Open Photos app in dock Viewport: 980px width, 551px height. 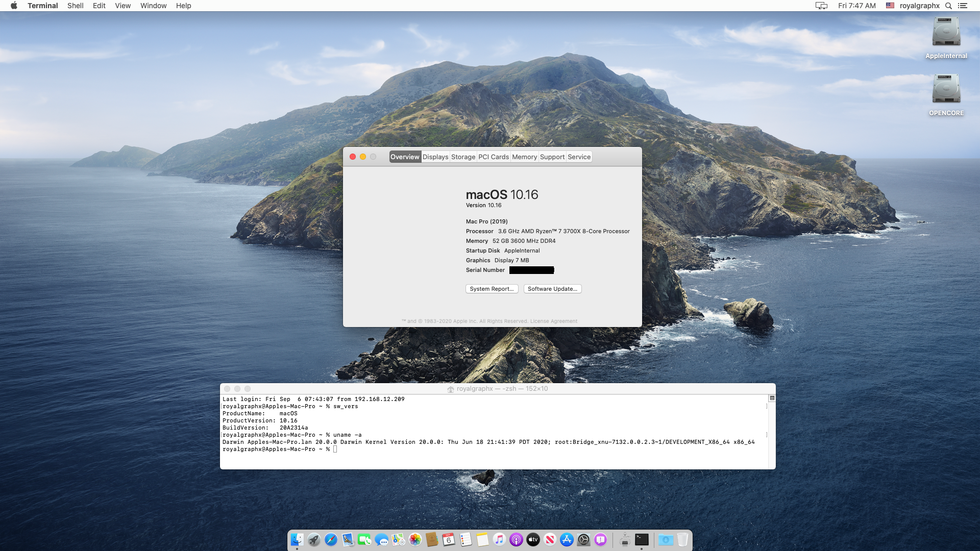tap(415, 539)
